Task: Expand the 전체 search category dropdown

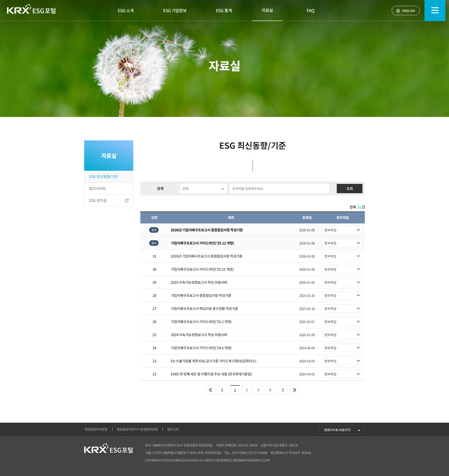Action: click(x=203, y=189)
